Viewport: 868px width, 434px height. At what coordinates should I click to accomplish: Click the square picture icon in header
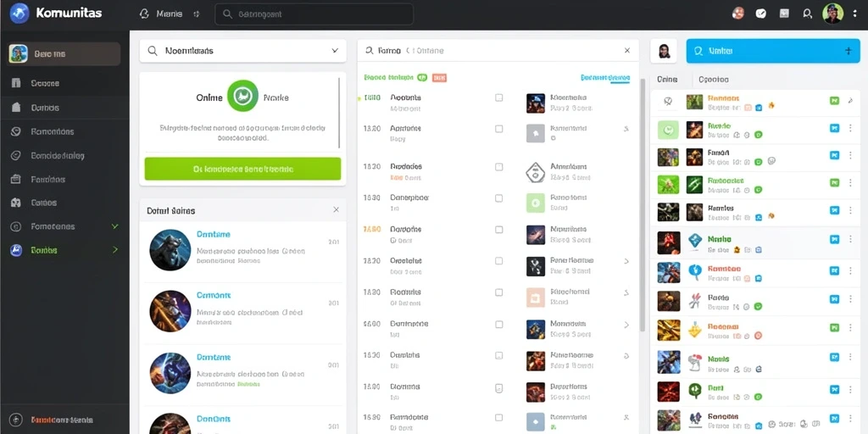click(784, 14)
